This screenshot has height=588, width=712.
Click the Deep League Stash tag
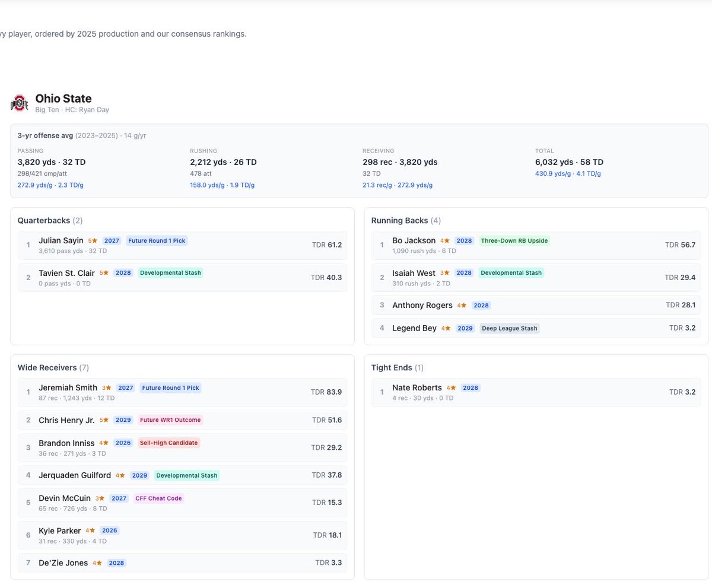click(510, 328)
